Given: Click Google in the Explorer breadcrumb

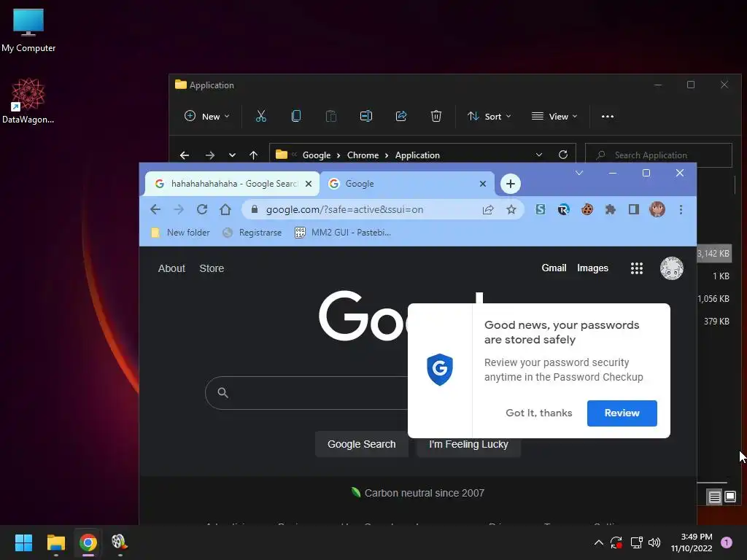Looking at the screenshot, I should point(317,155).
